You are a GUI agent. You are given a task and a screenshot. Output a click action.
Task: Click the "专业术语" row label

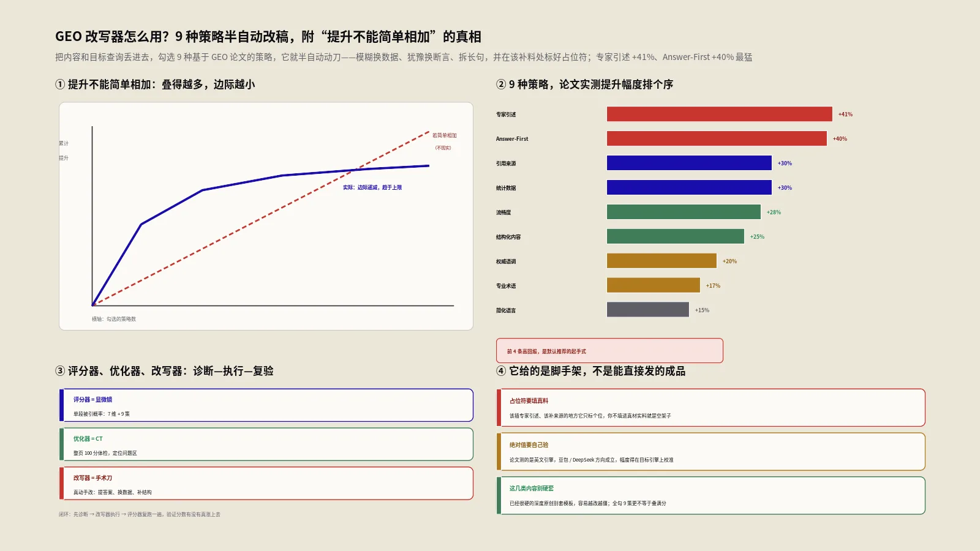click(x=506, y=286)
